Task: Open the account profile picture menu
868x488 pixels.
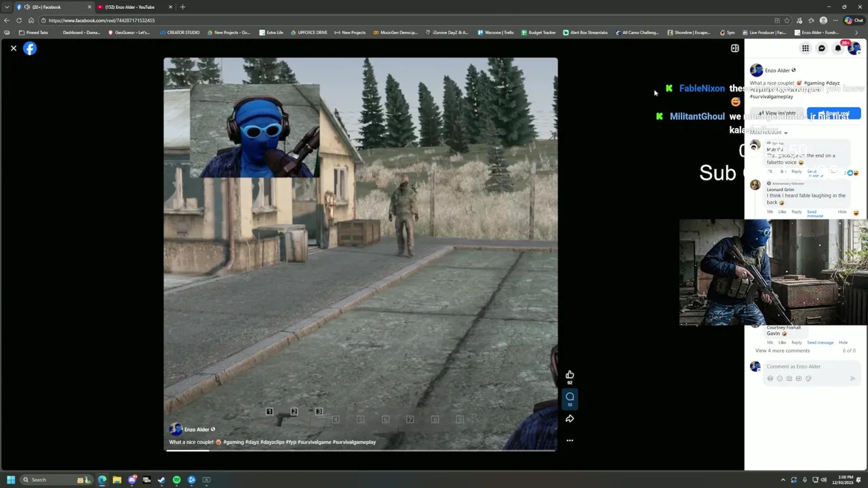Action: click(854, 48)
